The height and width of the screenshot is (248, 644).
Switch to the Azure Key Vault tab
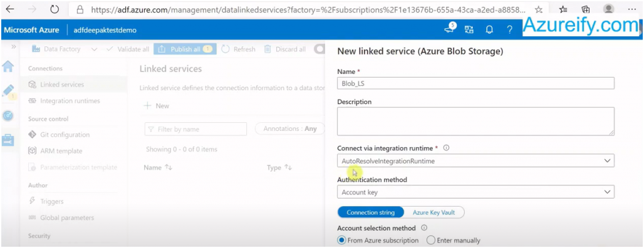434,212
